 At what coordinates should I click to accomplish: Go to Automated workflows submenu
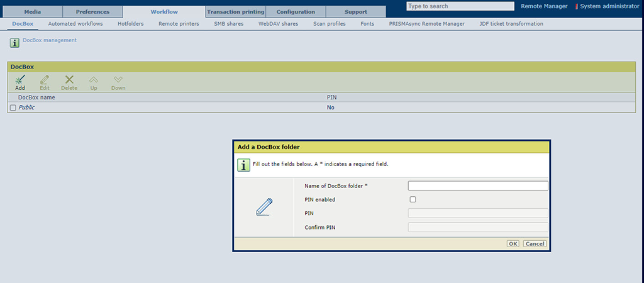[x=75, y=24]
